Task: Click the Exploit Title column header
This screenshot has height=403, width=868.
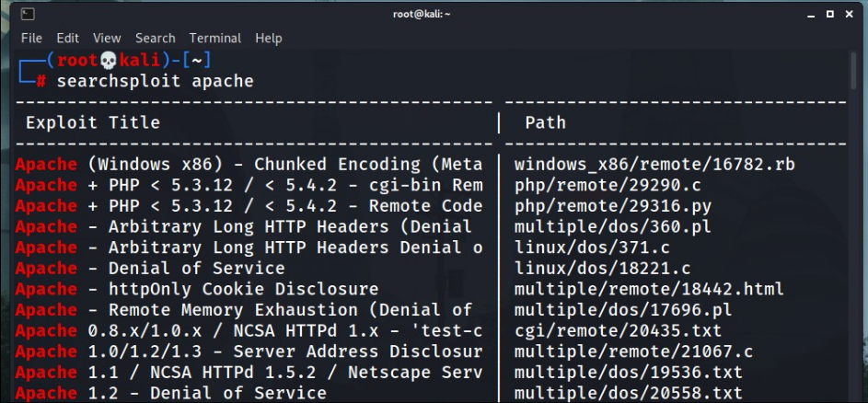Action: (x=92, y=122)
